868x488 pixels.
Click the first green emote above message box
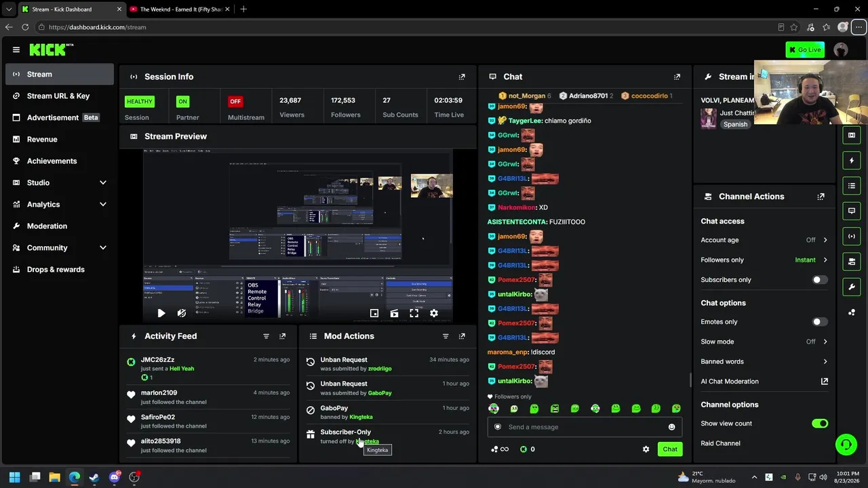click(494, 409)
